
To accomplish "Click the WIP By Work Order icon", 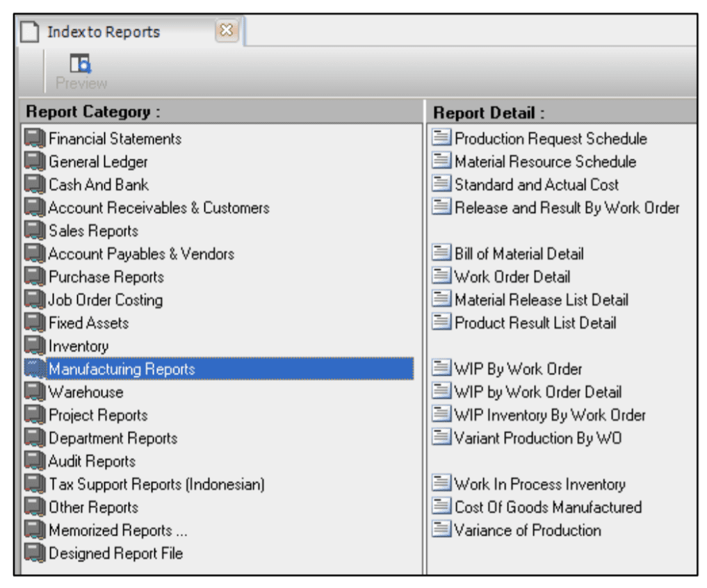I will click(x=441, y=369).
